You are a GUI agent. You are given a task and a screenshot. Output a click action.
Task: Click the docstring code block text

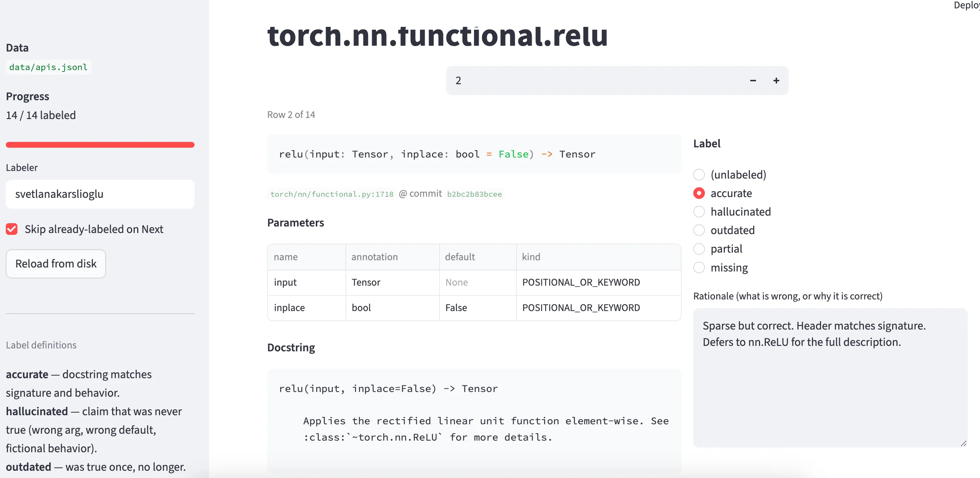[474, 421]
